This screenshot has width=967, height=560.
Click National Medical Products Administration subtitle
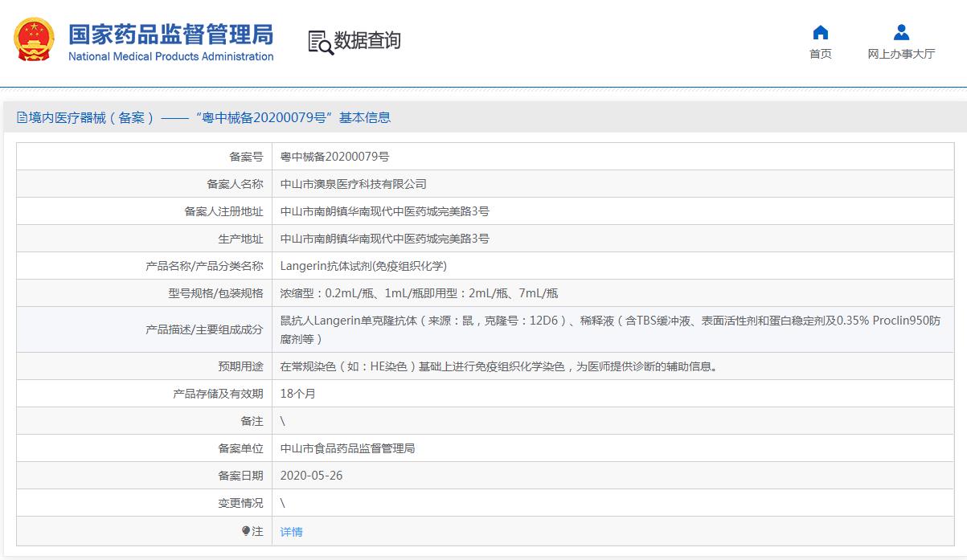(x=170, y=57)
